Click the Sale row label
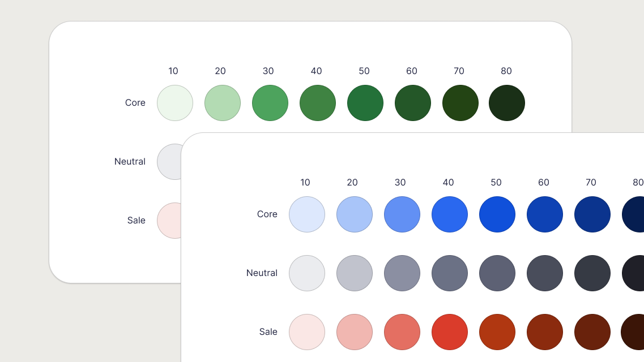 point(268,332)
